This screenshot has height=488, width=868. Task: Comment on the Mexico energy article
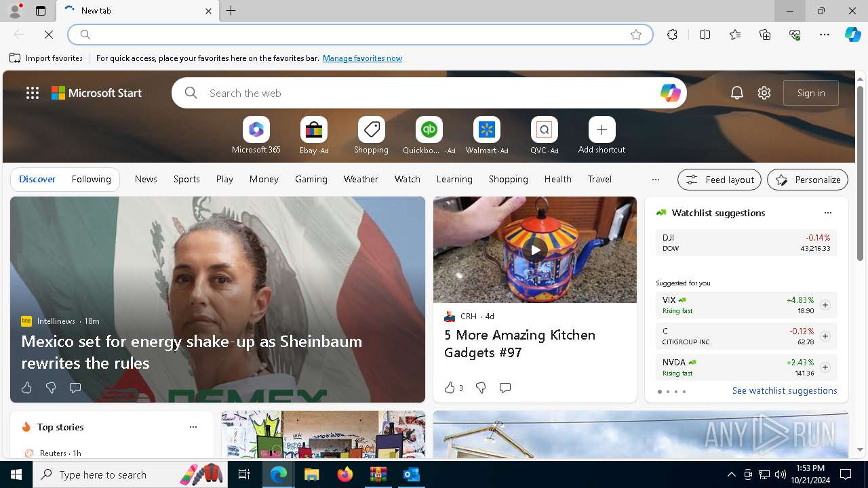click(75, 388)
